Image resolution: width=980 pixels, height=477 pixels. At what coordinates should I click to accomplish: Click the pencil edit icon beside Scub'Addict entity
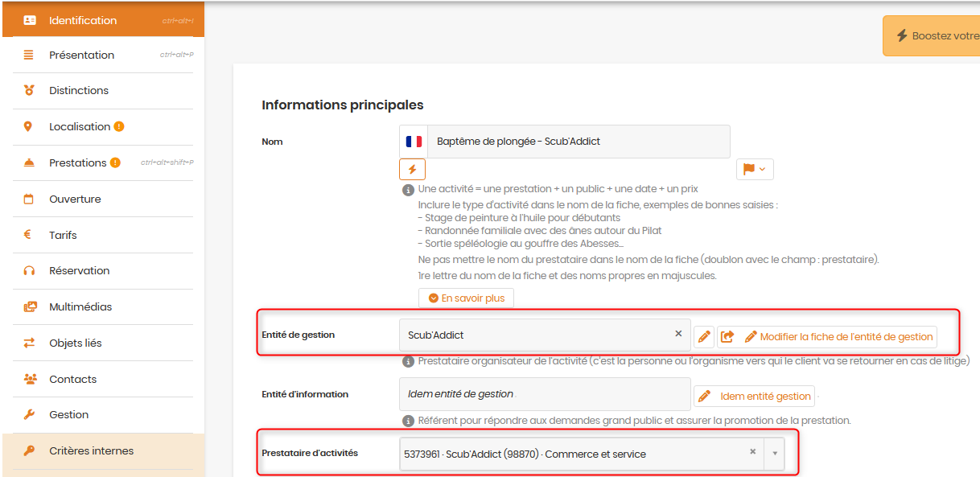(704, 336)
